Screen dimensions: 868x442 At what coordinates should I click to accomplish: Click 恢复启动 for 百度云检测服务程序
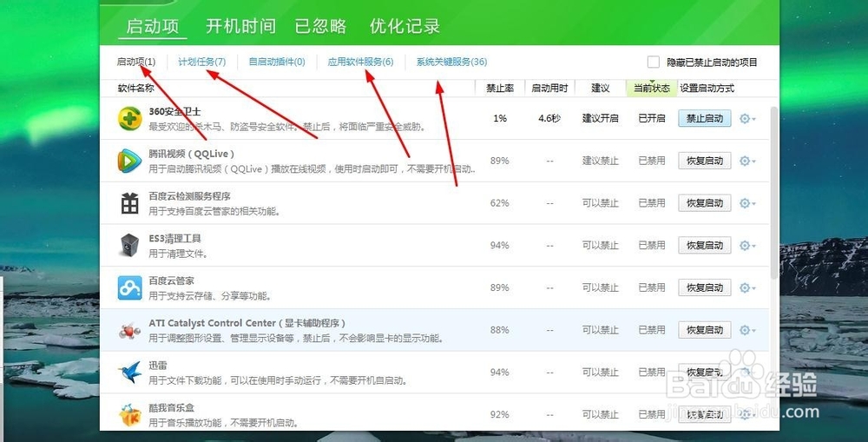(x=705, y=203)
